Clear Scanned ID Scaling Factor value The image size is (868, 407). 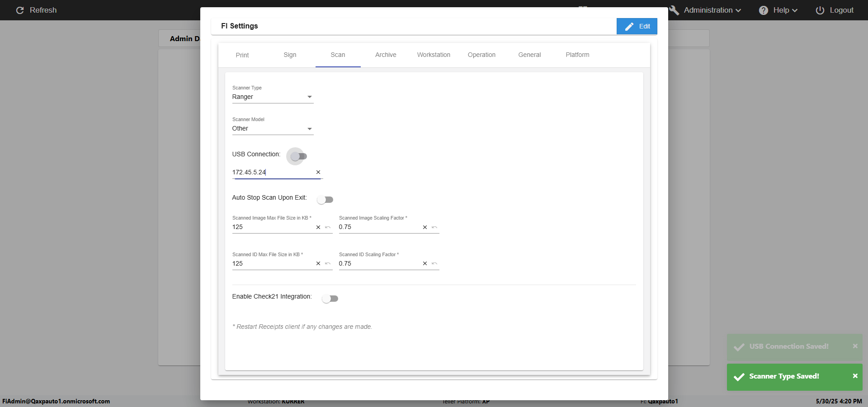coord(425,263)
